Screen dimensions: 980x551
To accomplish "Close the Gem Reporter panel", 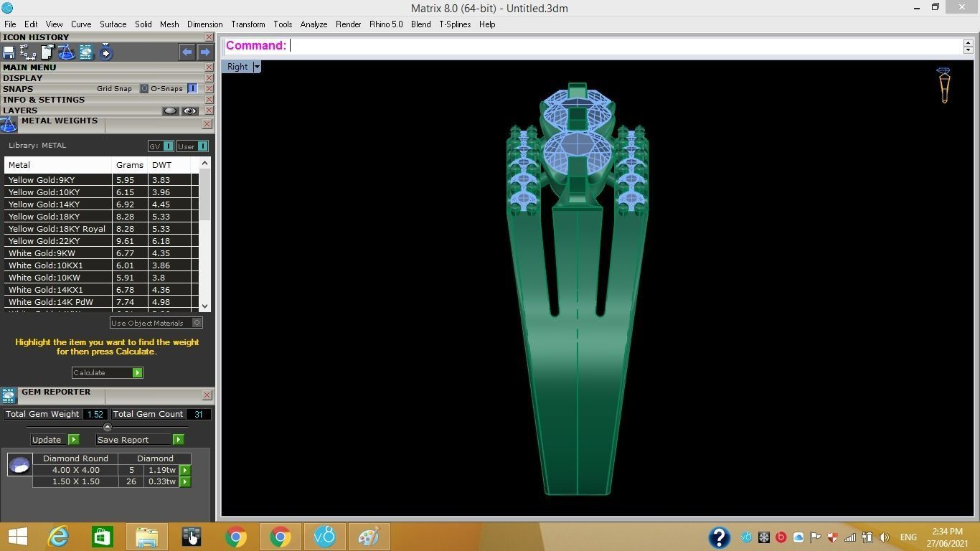I will click(x=207, y=395).
